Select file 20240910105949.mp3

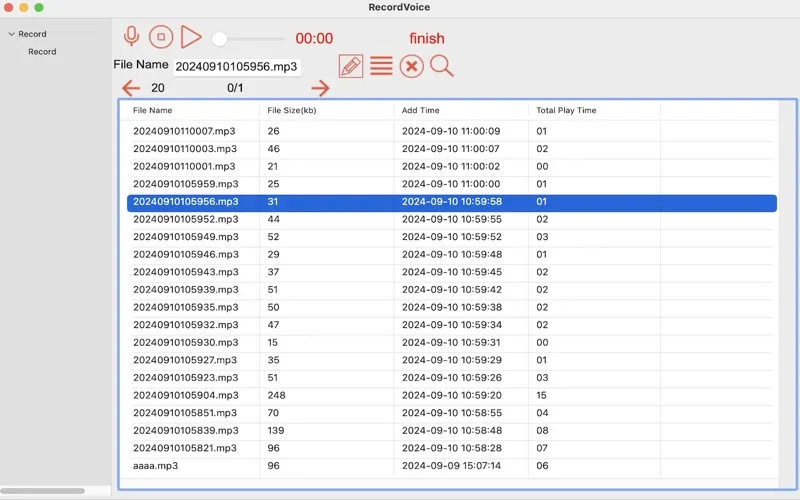[186, 237]
